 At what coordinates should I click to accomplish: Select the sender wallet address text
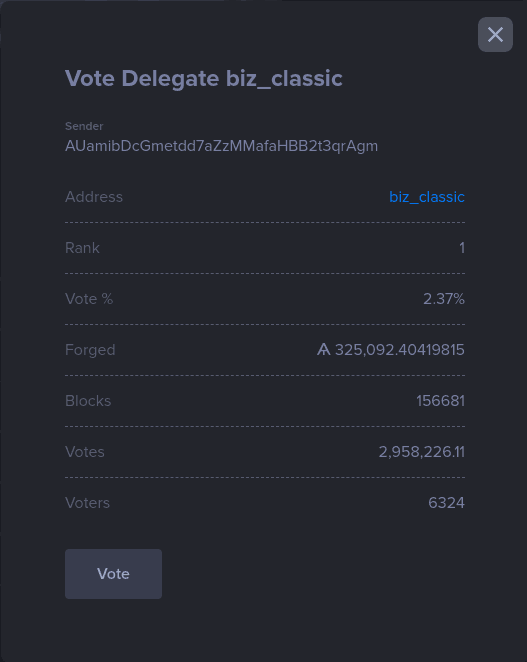(221, 146)
